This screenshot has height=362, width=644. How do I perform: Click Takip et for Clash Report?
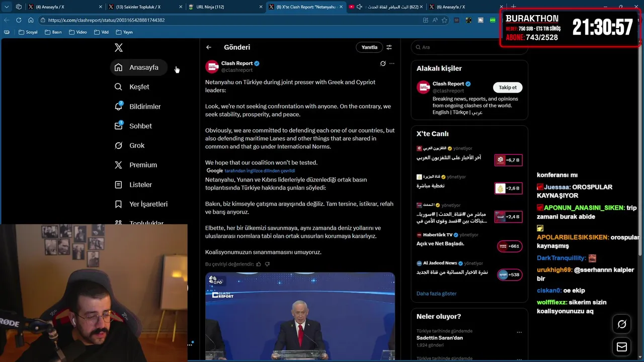tap(508, 87)
